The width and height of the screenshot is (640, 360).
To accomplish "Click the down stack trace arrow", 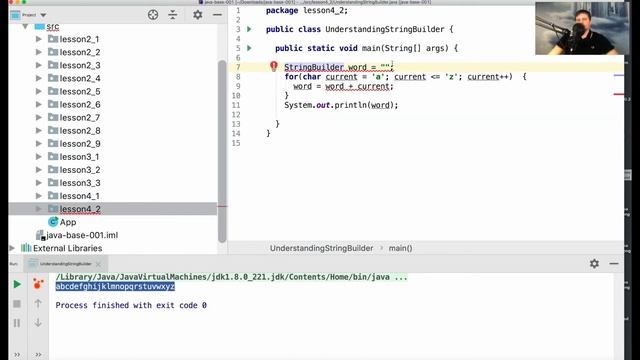I will click(x=38, y=323).
